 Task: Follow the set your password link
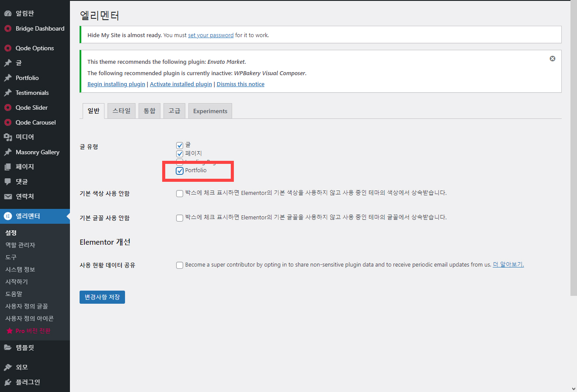pyautogui.click(x=211, y=35)
